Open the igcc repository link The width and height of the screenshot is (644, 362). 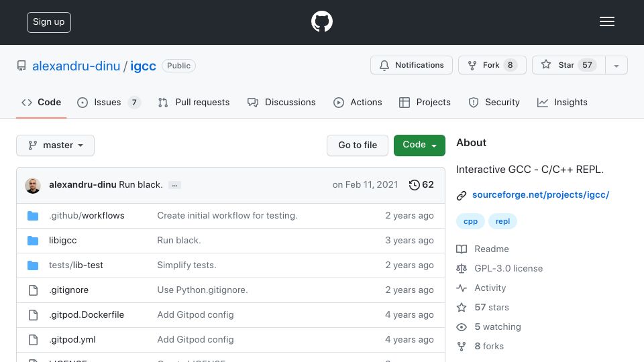[143, 66]
